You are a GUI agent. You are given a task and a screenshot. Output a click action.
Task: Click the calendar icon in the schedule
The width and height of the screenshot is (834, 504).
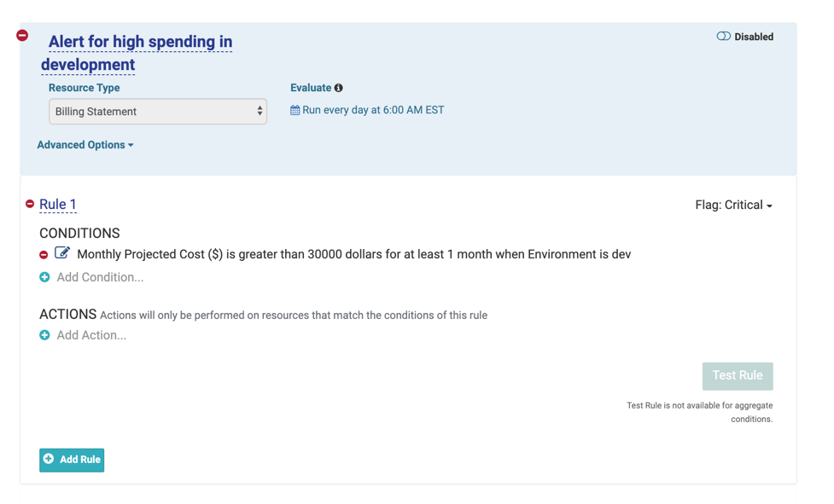[295, 110]
